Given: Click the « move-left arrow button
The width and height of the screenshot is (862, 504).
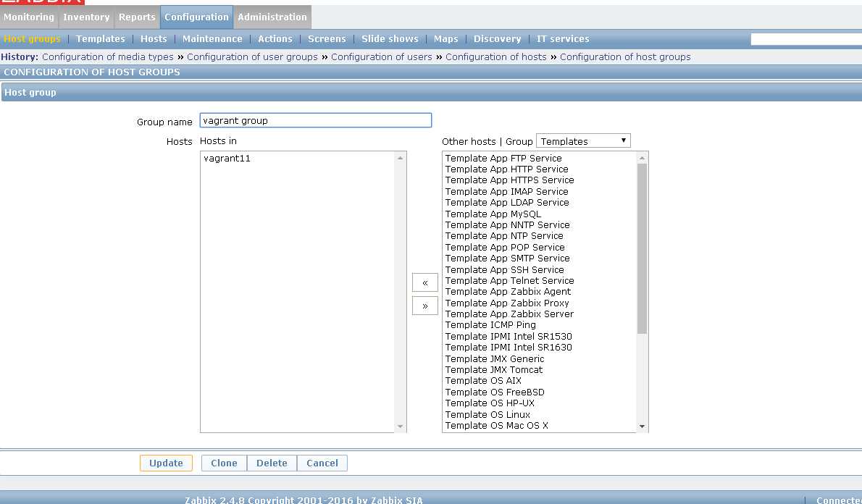Looking at the screenshot, I should tap(425, 282).
